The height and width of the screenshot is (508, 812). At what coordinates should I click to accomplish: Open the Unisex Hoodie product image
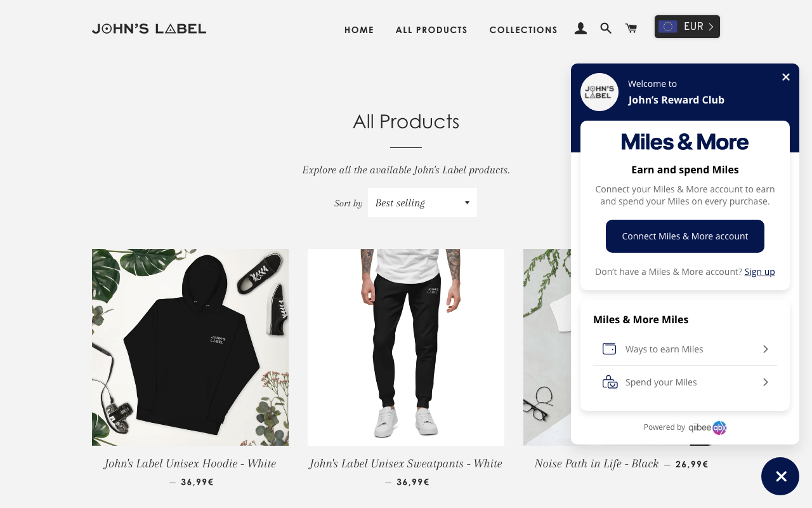pyautogui.click(x=190, y=347)
